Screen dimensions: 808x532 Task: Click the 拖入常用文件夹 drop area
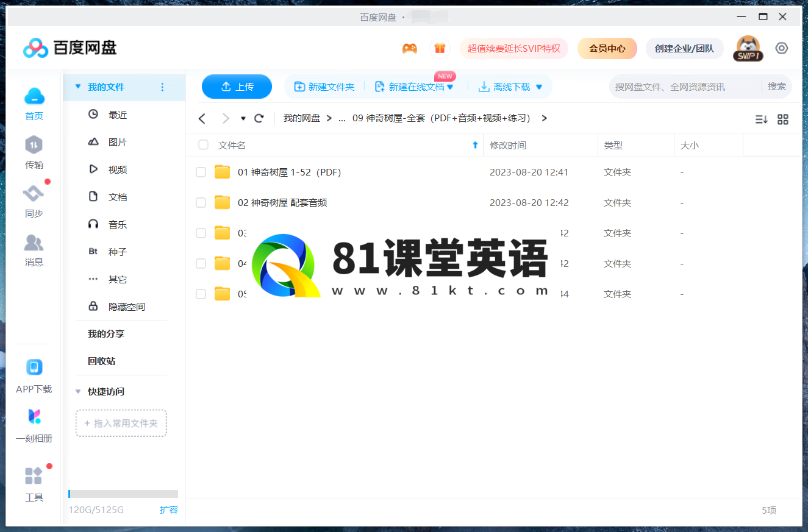[x=121, y=423]
